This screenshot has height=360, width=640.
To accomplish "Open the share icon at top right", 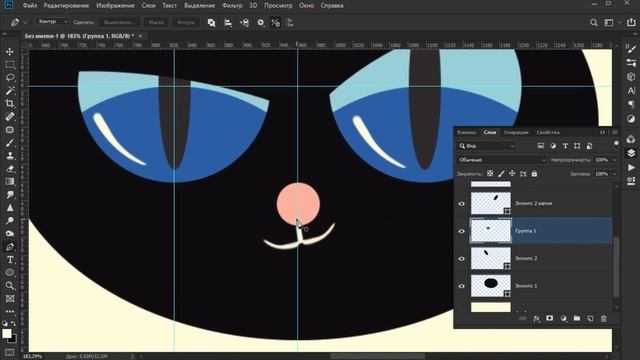I will [631, 23].
